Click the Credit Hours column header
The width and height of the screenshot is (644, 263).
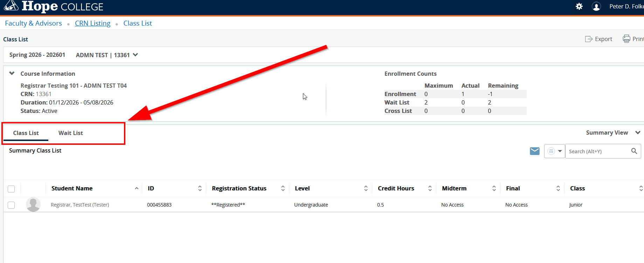(x=396, y=188)
